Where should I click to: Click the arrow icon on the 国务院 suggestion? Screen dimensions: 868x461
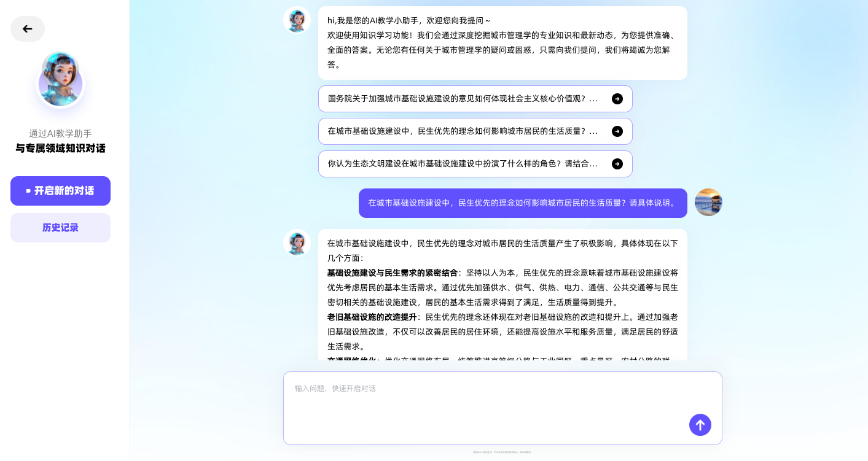point(617,99)
